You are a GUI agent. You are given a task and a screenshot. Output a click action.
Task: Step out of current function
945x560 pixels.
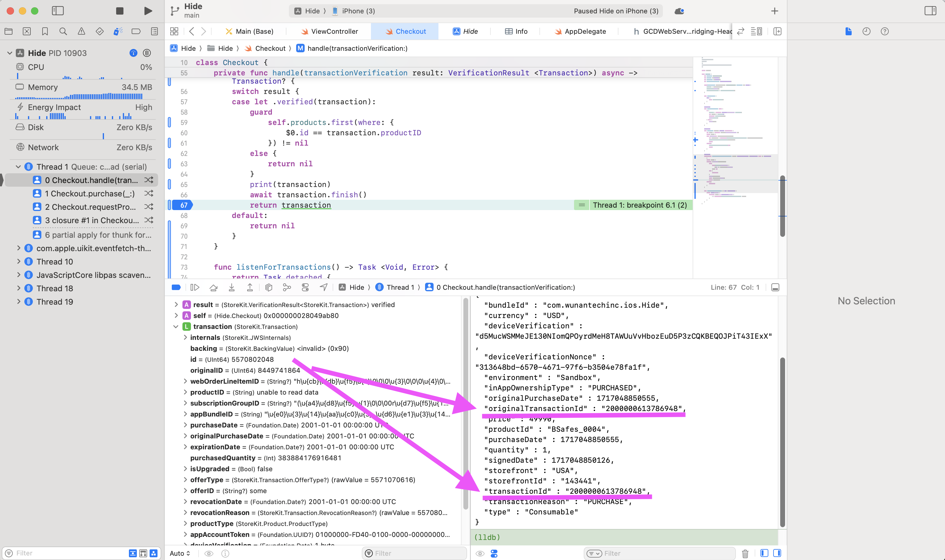[249, 287]
